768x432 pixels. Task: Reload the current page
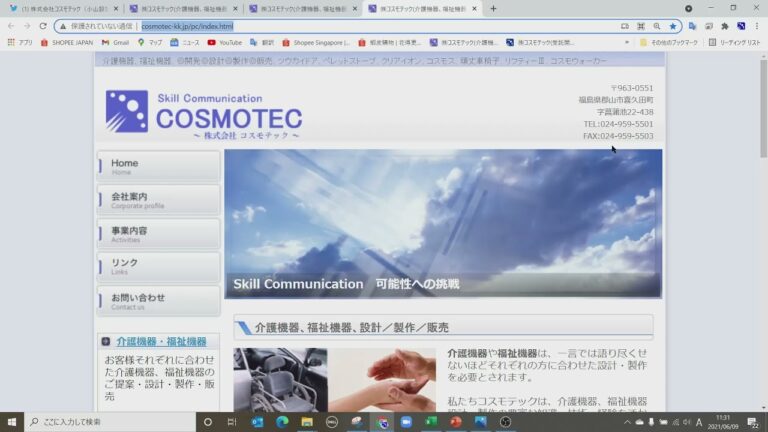point(43,26)
